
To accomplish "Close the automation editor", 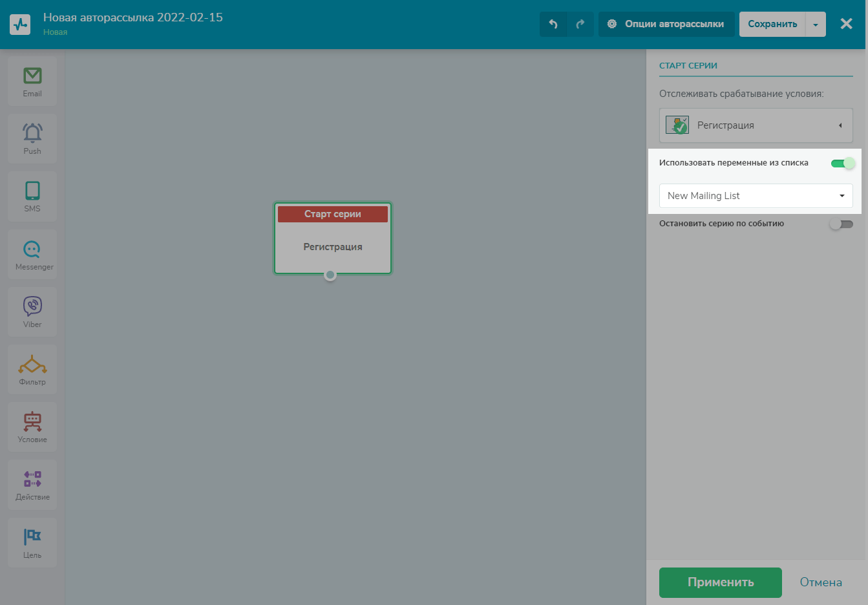I will pos(846,24).
